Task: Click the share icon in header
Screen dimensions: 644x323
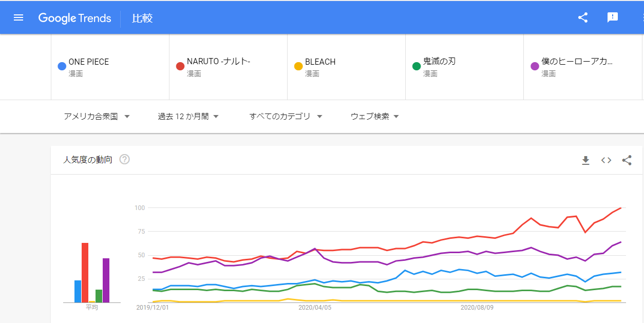Action: (x=583, y=17)
